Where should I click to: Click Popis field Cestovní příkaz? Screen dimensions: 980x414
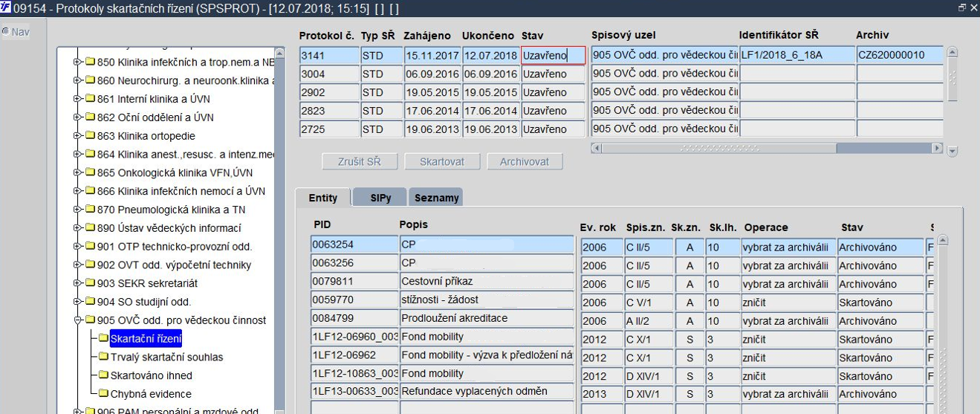tap(487, 281)
